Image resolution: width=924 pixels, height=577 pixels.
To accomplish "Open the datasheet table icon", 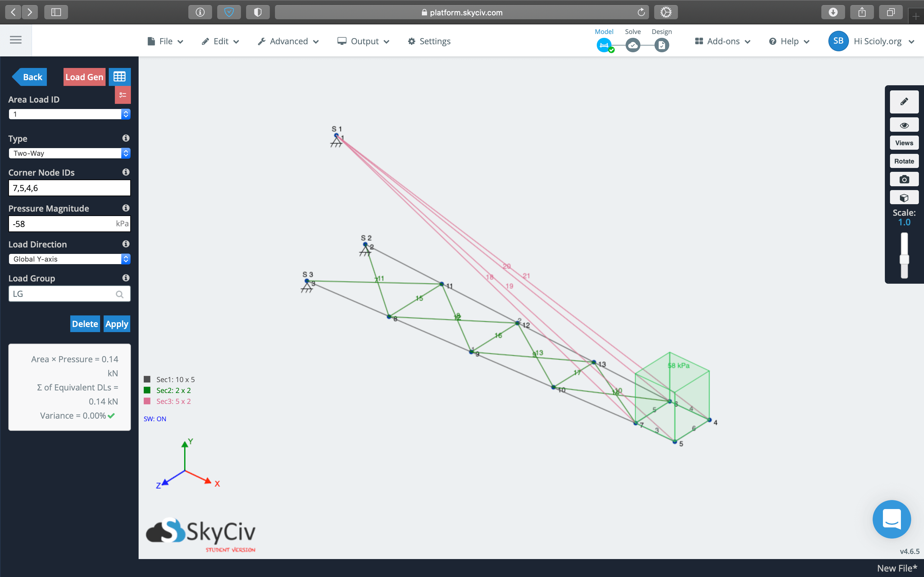I will click(119, 77).
